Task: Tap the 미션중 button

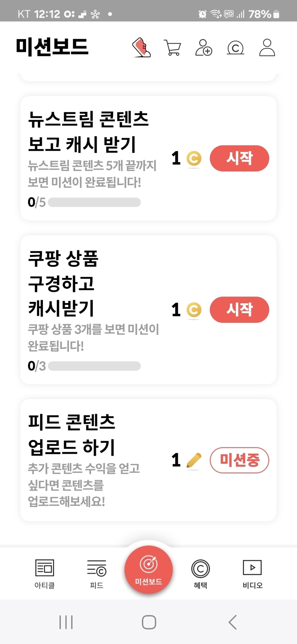Action: [239, 460]
